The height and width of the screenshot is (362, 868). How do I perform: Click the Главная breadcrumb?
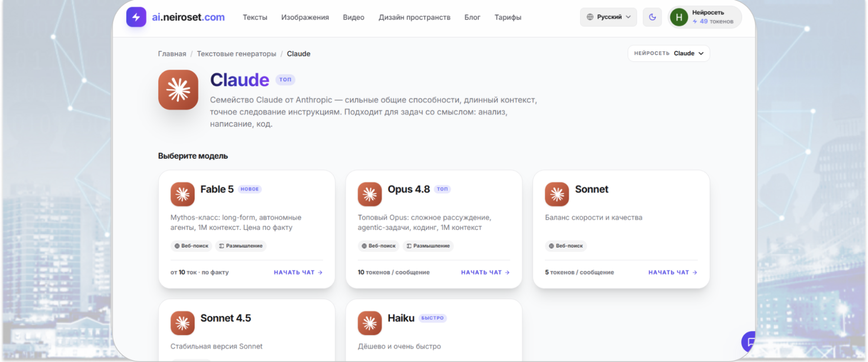(x=172, y=54)
